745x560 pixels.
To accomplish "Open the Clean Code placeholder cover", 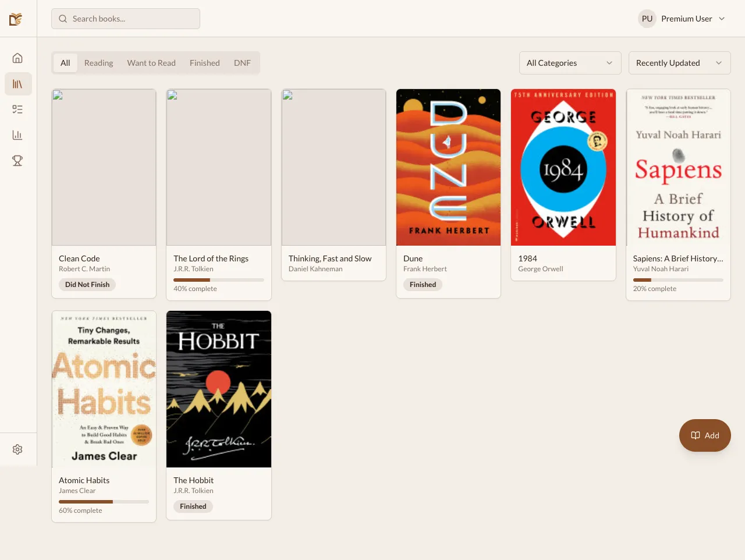I will pos(104,167).
